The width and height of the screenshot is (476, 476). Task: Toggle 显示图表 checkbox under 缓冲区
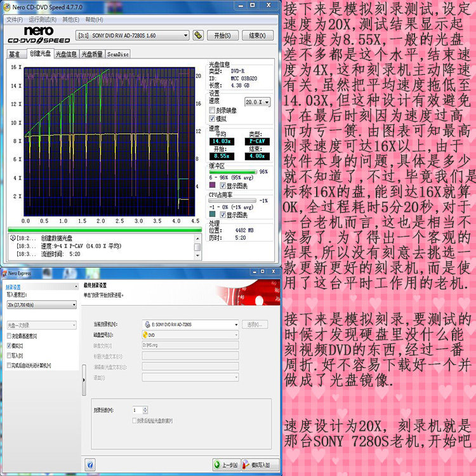223,185
